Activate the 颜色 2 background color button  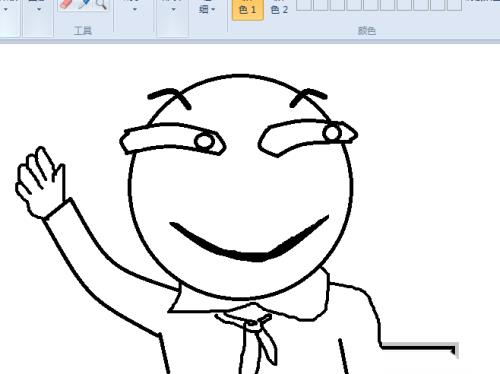click(x=279, y=10)
